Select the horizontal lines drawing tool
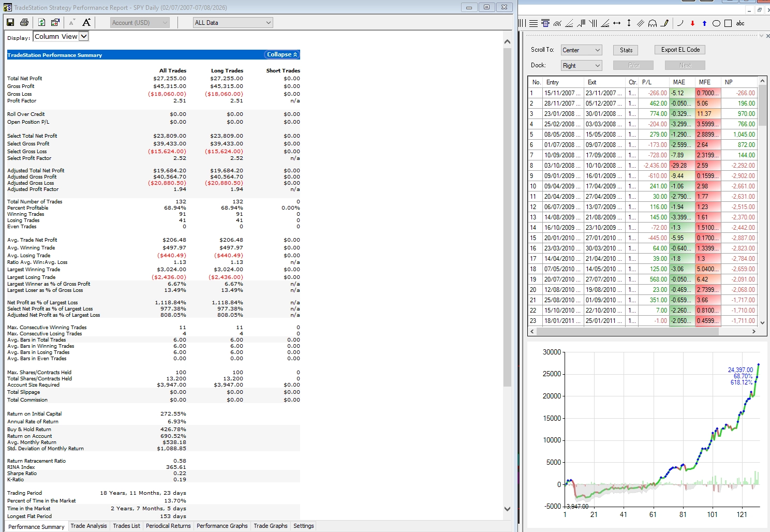This screenshot has width=770, height=532. click(x=534, y=23)
